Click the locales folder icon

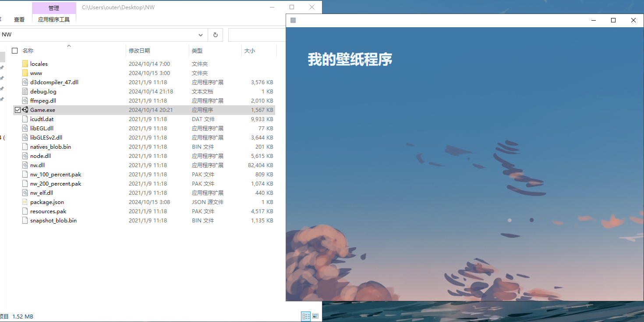(25, 64)
